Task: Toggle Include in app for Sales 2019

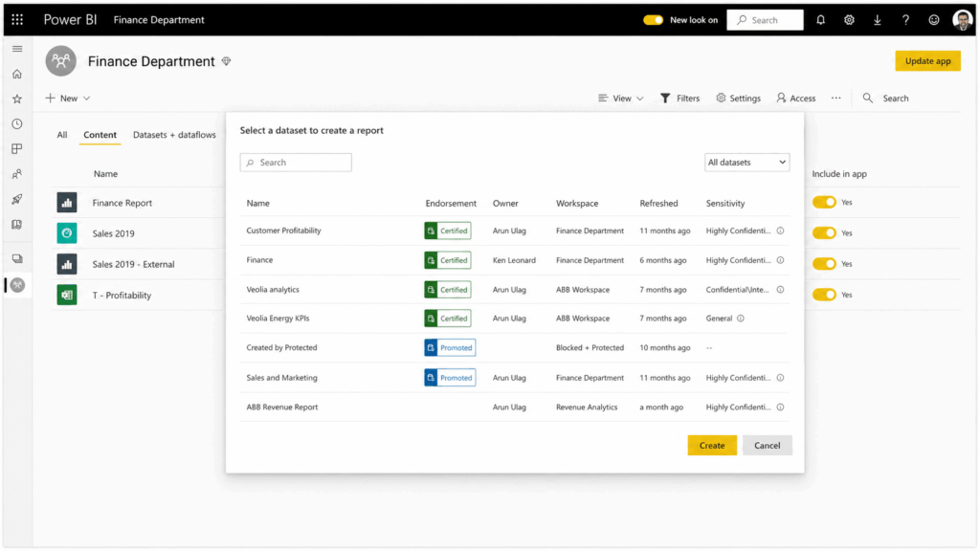Action: [x=824, y=232]
